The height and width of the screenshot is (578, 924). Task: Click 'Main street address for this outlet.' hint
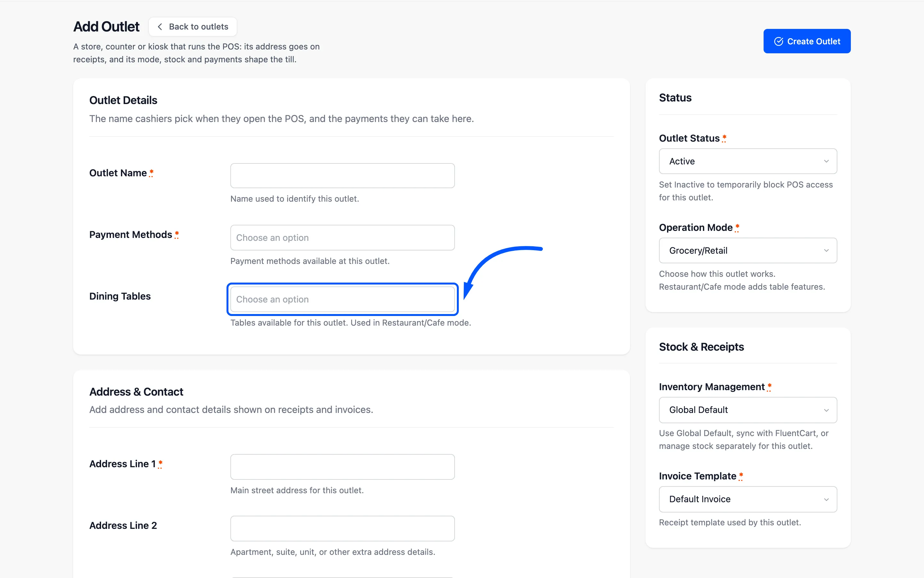[297, 490]
